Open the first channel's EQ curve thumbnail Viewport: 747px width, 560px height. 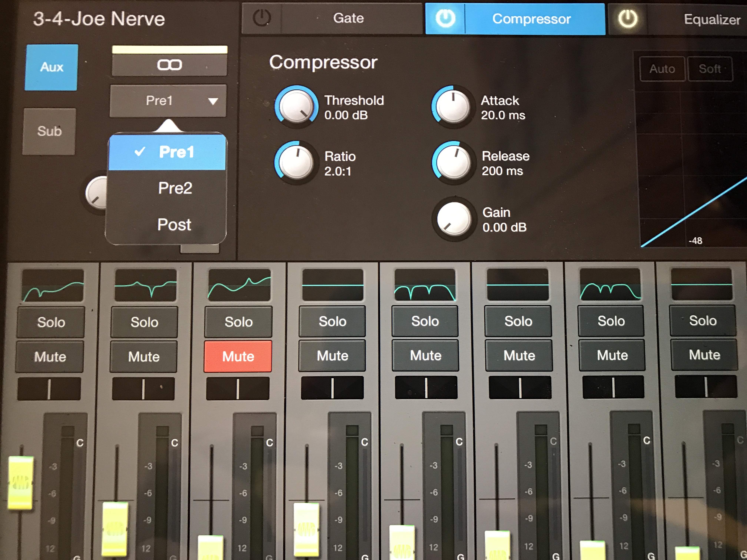[53, 285]
